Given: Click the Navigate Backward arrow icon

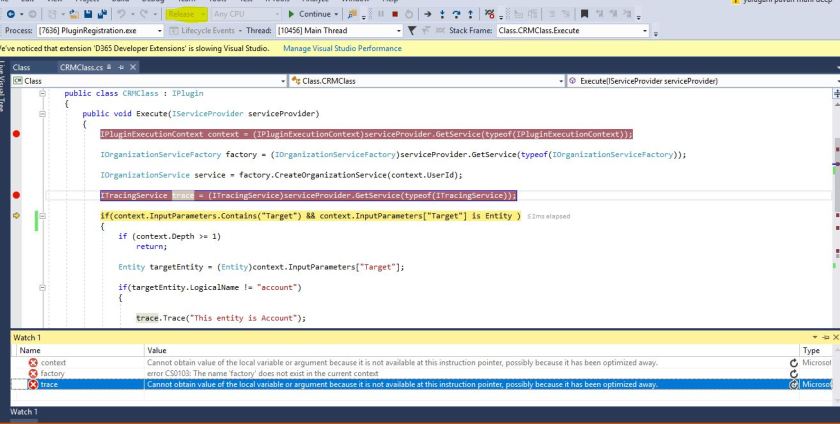Looking at the screenshot, I should point(7,15).
